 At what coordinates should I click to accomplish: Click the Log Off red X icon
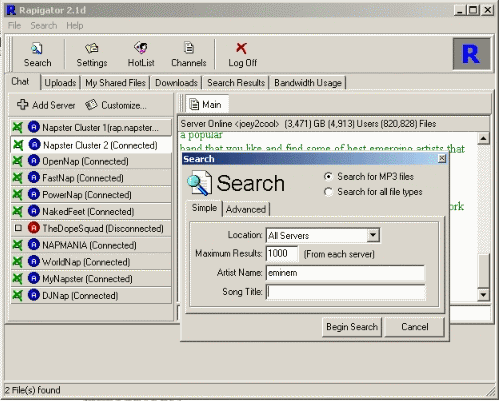click(242, 48)
